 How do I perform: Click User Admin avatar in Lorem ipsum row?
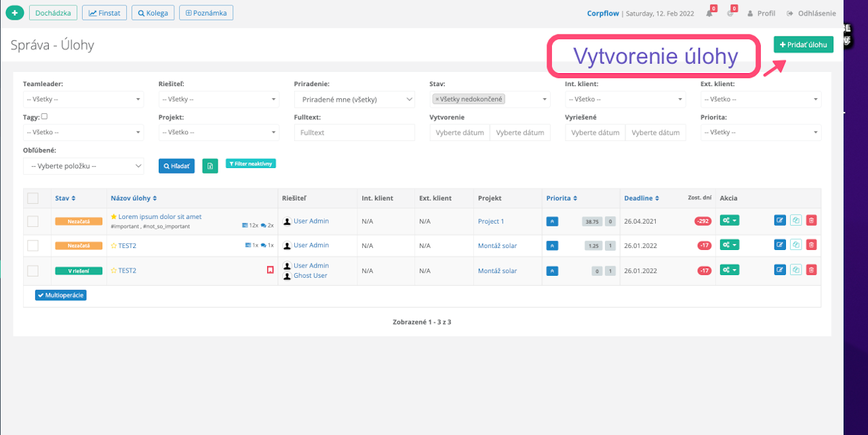coord(287,221)
